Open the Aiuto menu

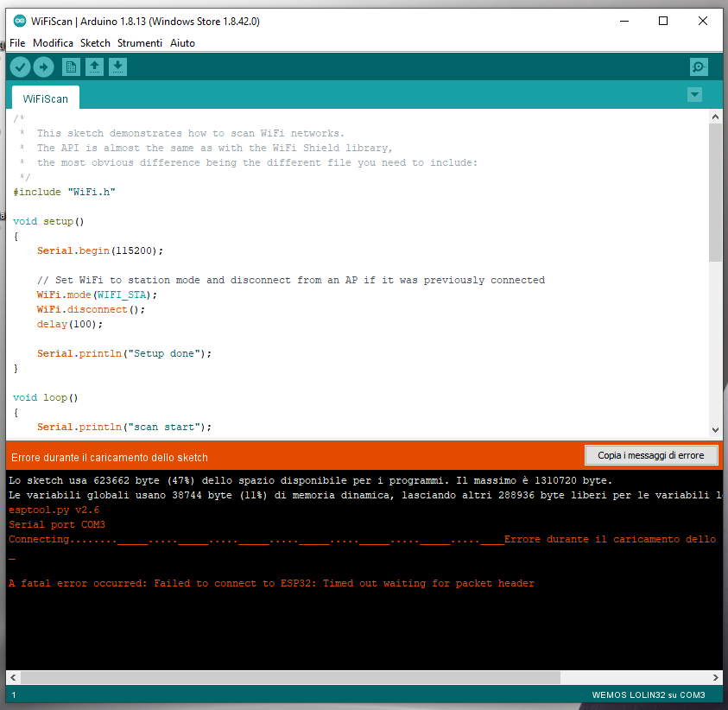[182, 43]
